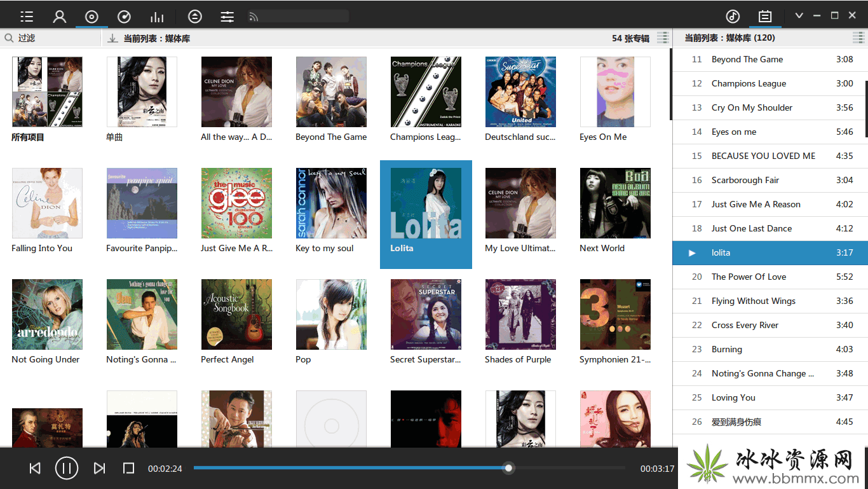Open the 'My Love Ultimat...' album cover
The height and width of the screenshot is (489, 868).
[520, 203]
